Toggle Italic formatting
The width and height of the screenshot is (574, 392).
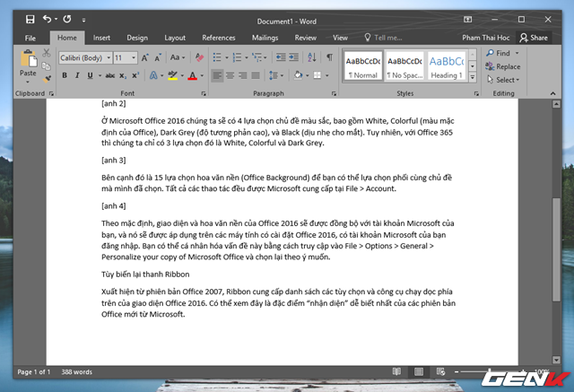[x=77, y=75]
